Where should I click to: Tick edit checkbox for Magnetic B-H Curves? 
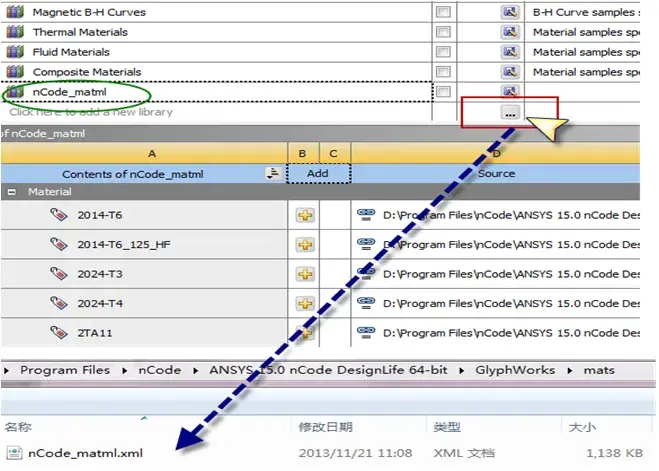pos(443,12)
